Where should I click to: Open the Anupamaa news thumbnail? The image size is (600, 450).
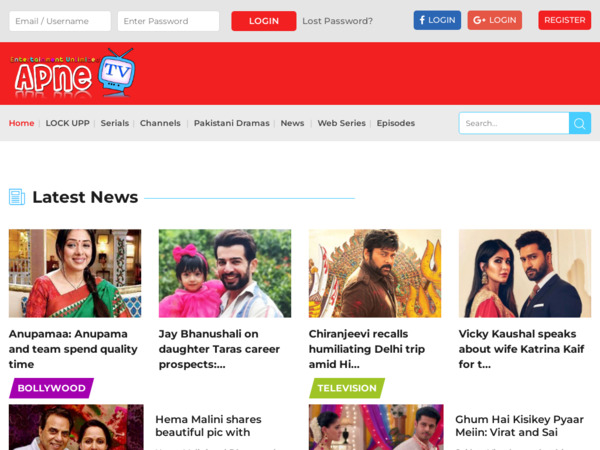coord(75,273)
